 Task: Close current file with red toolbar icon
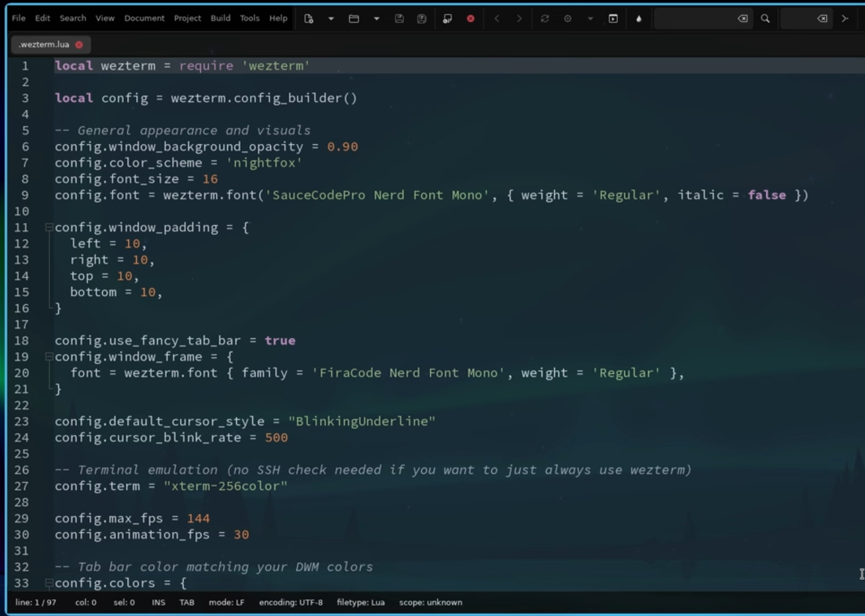coord(470,19)
